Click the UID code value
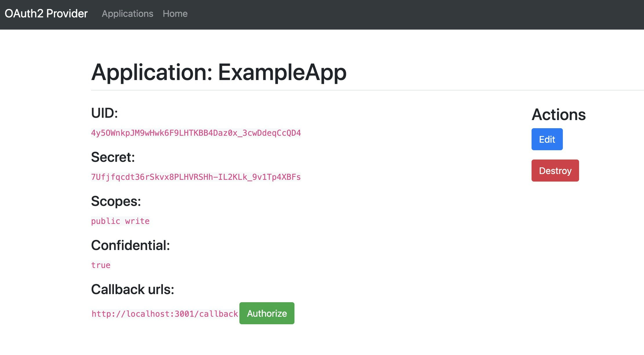 pos(196,133)
